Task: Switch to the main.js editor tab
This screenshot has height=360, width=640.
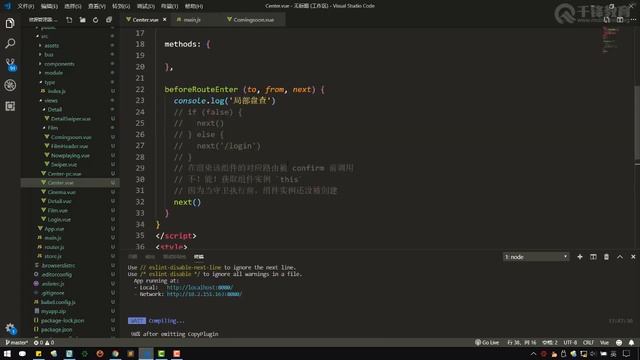Action: 191,20
